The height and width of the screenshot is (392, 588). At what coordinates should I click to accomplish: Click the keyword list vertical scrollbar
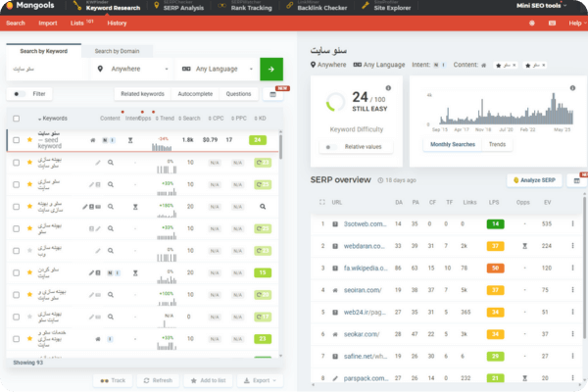tap(280, 146)
